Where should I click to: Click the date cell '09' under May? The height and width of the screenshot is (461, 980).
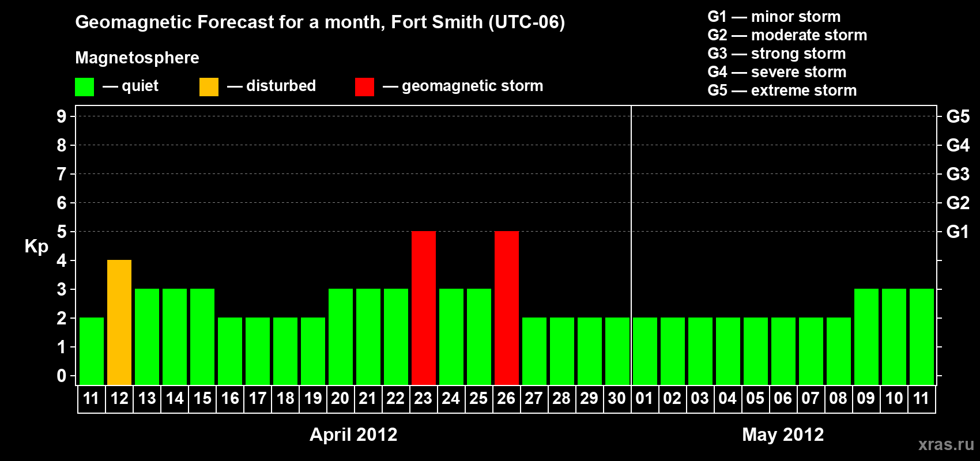(x=866, y=399)
